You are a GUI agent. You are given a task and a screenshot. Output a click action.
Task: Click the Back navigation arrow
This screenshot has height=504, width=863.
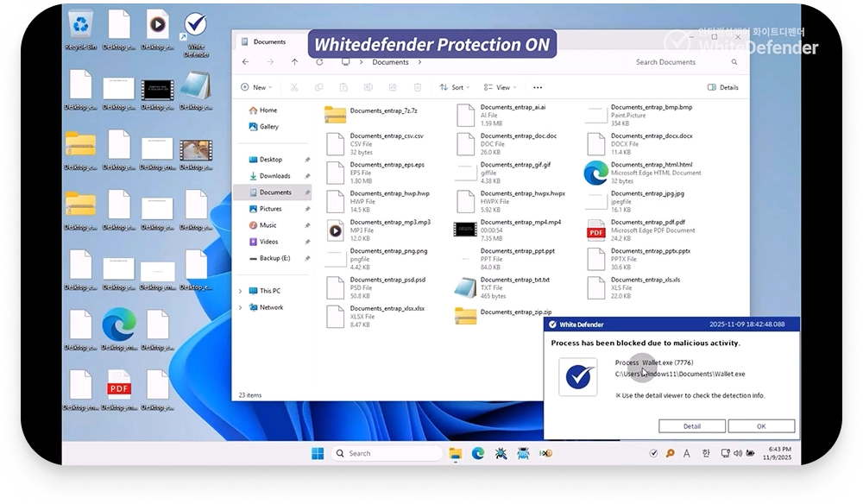coord(246,62)
